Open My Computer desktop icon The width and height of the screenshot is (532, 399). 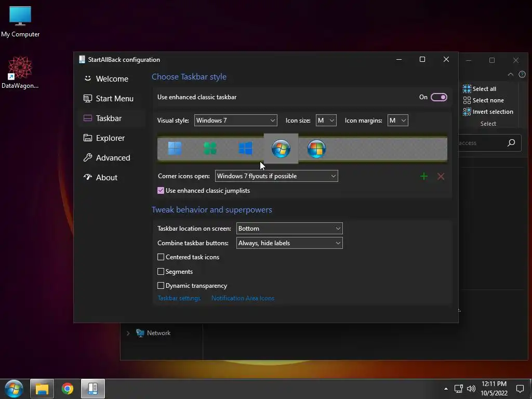(20, 22)
